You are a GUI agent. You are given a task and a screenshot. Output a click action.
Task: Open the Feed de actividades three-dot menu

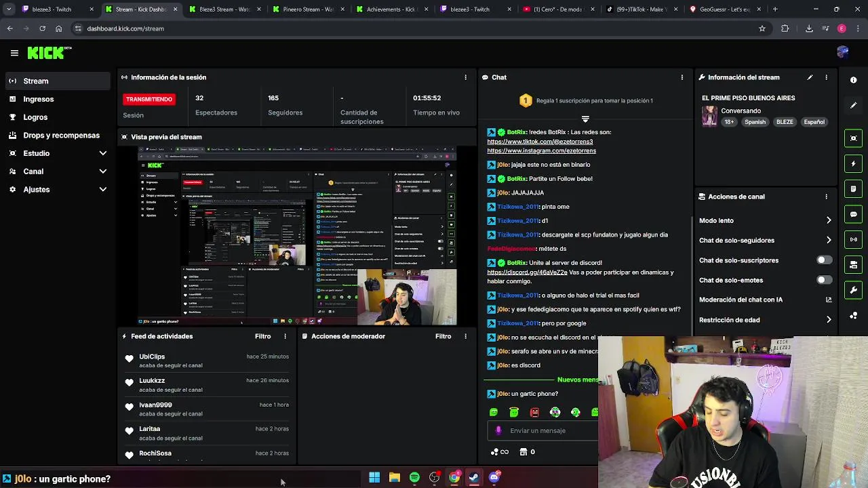point(285,336)
